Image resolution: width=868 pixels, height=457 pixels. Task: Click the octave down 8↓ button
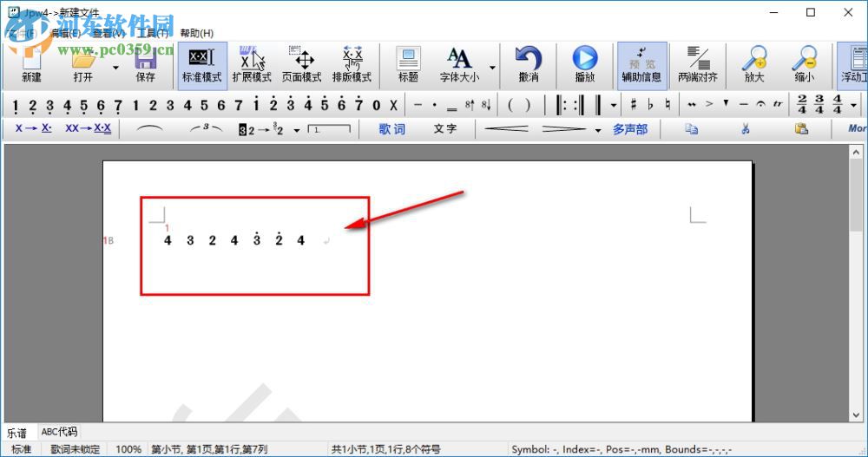click(x=486, y=104)
